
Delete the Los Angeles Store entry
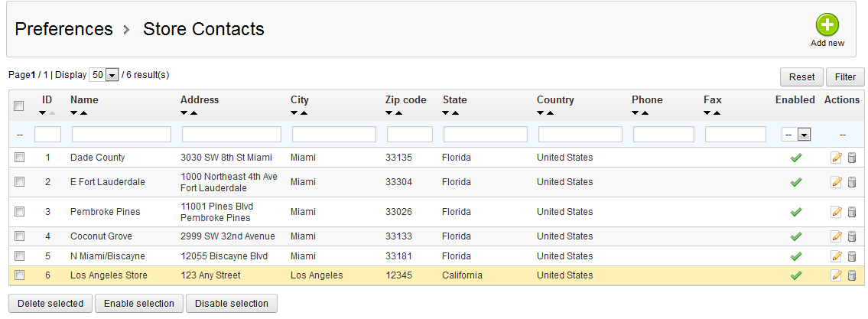point(852,275)
